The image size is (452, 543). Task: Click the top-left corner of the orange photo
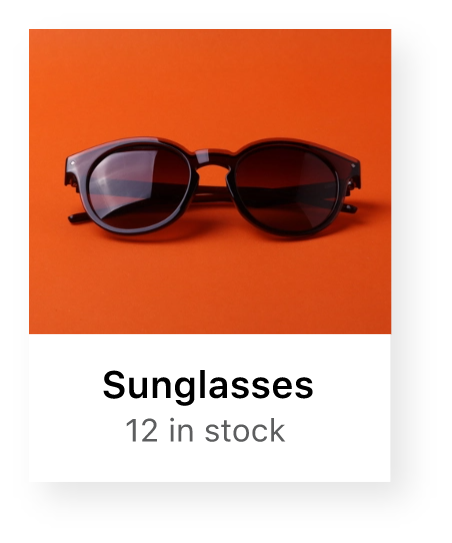pyautogui.click(x=35, y=35)
